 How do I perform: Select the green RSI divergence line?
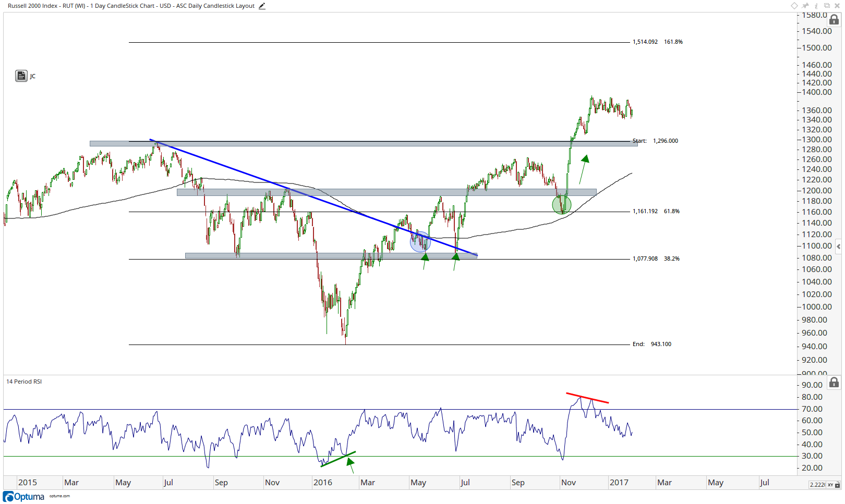tap(338, 459)
